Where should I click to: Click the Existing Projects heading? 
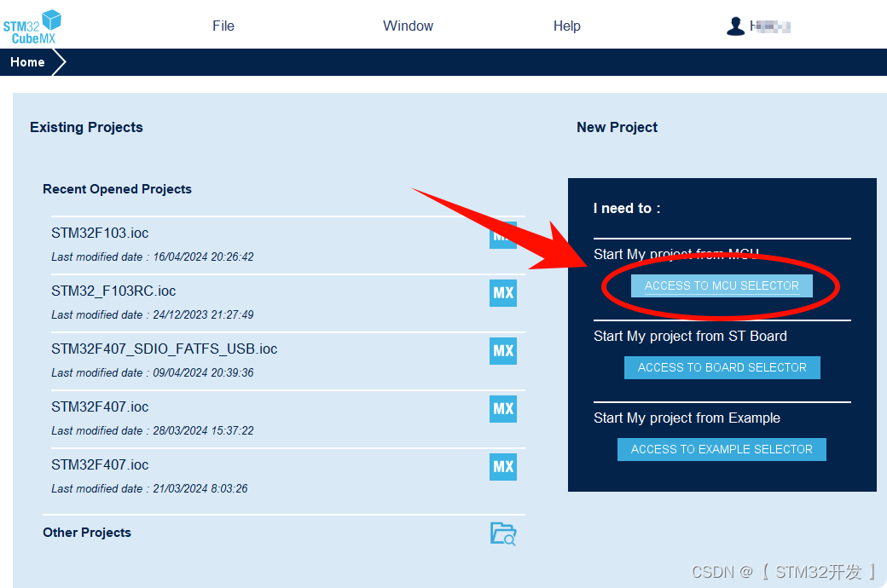[x=86, y=127]
